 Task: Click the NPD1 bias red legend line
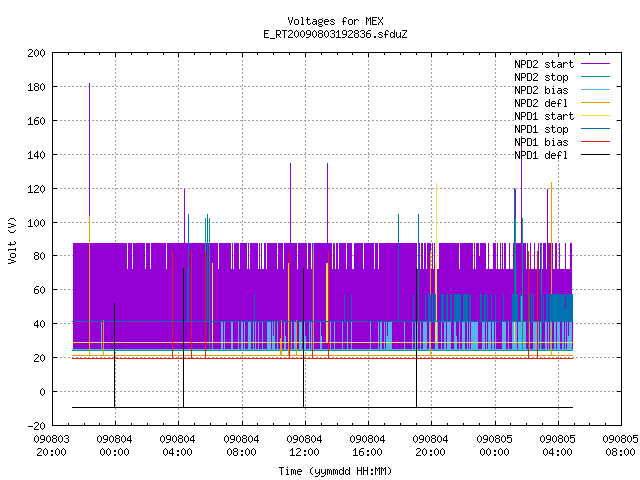pyautogui.click(x=596, y=142)
